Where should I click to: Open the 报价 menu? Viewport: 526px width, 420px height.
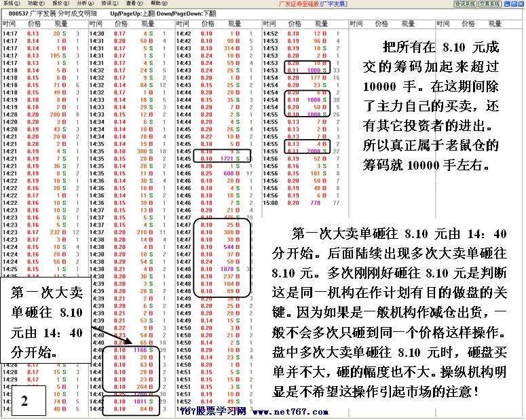click(58, 3)
